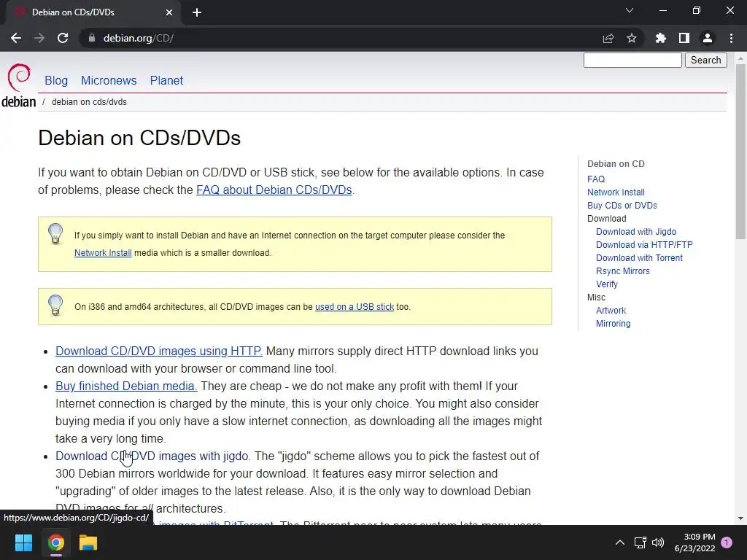The width and height of the screenshot is (747, 560).
Task: Open sidebar FAQ link
Action: 596,179
